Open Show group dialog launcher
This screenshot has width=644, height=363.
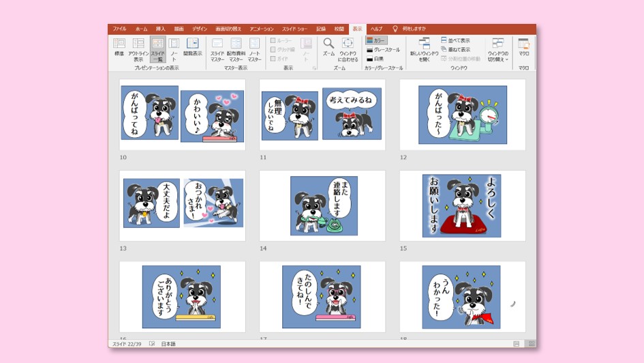(314, 68)
